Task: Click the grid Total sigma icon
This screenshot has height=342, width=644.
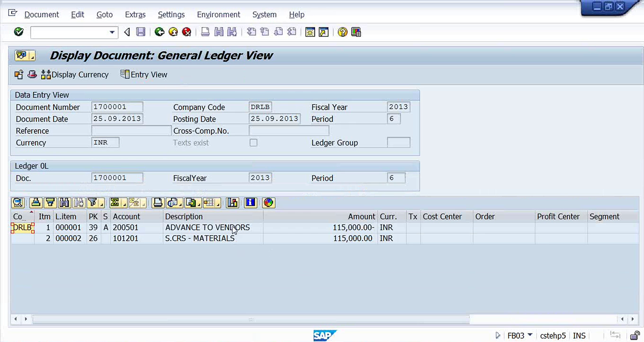Action: coord(115,203)
